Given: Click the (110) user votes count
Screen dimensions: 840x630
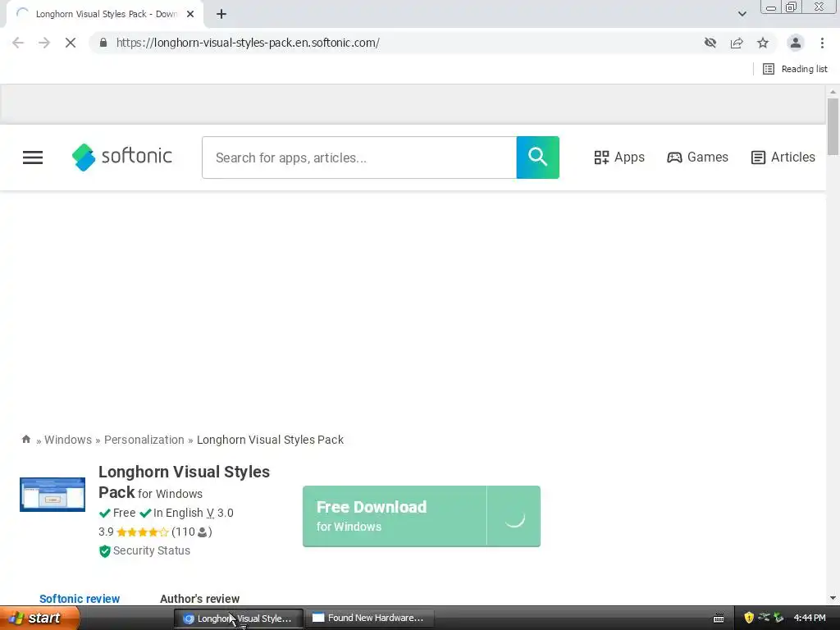Looking at the screenshot, I should point(192,532).
